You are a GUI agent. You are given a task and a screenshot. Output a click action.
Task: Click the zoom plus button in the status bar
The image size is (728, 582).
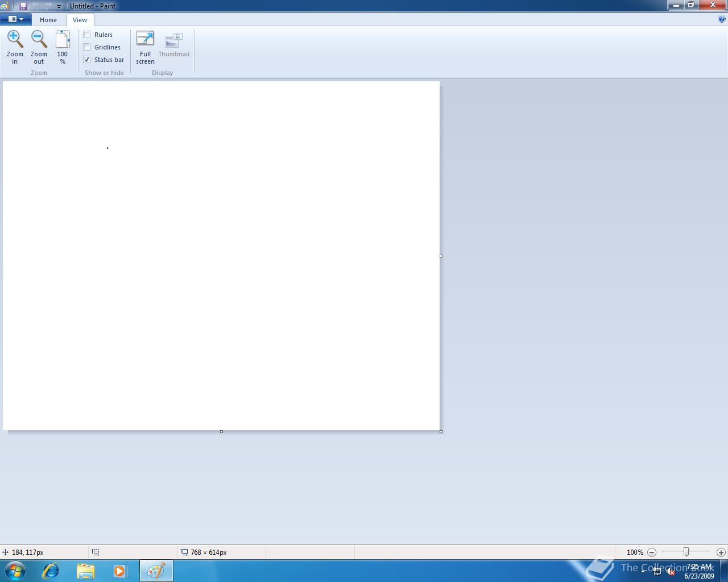721,552
